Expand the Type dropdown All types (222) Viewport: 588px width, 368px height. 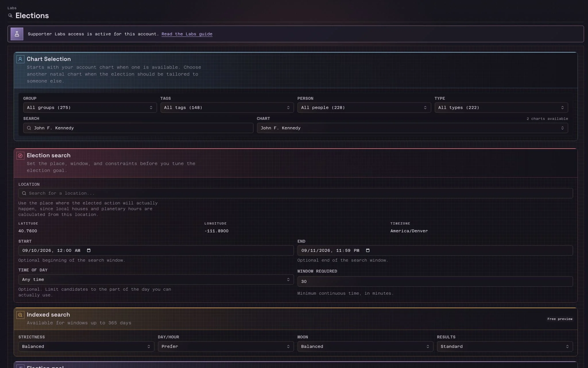pyautogui.click(x=501, y=108)
